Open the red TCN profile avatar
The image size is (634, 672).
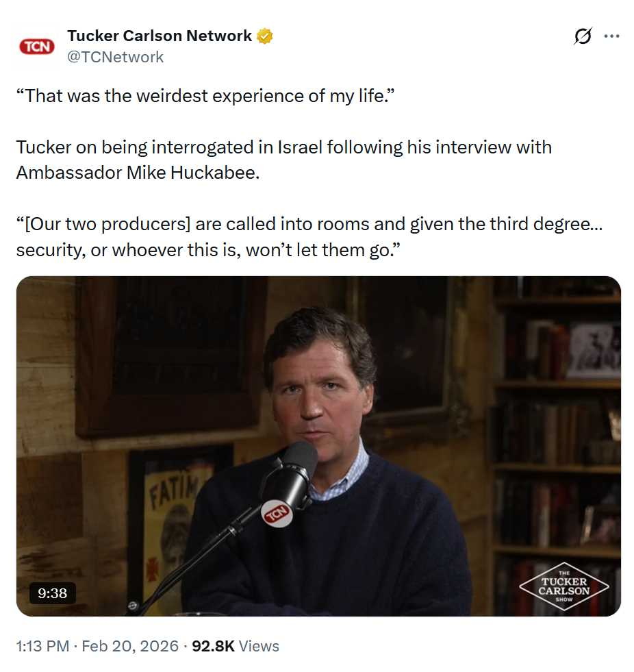(x=37, y=47)
